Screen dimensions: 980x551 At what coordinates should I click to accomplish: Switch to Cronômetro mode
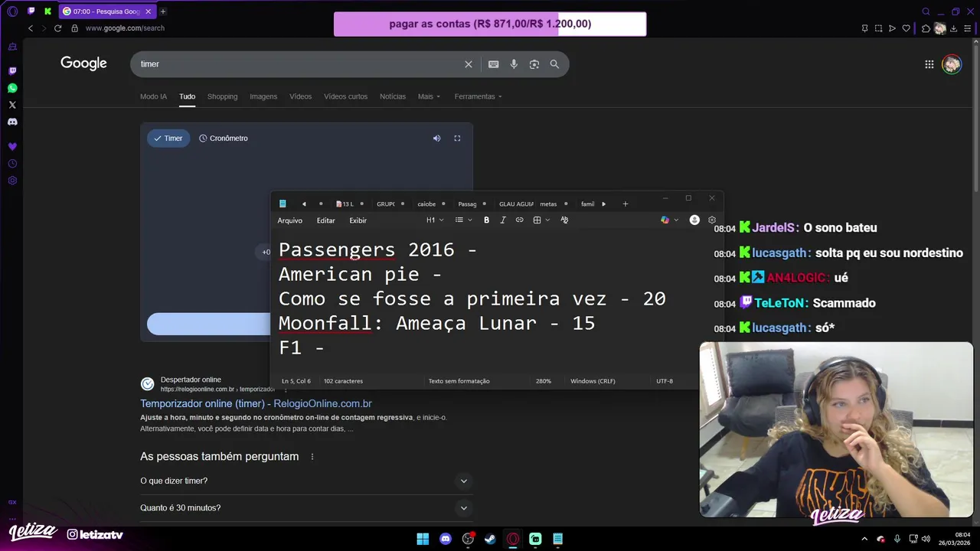pos(224,139)
